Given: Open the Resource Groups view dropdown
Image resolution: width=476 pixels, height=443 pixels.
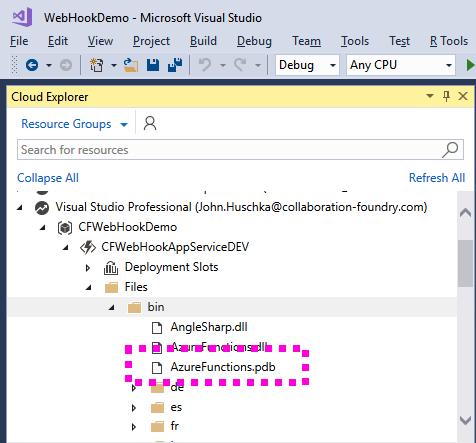Looking at the screenshot, I should 124,125.
